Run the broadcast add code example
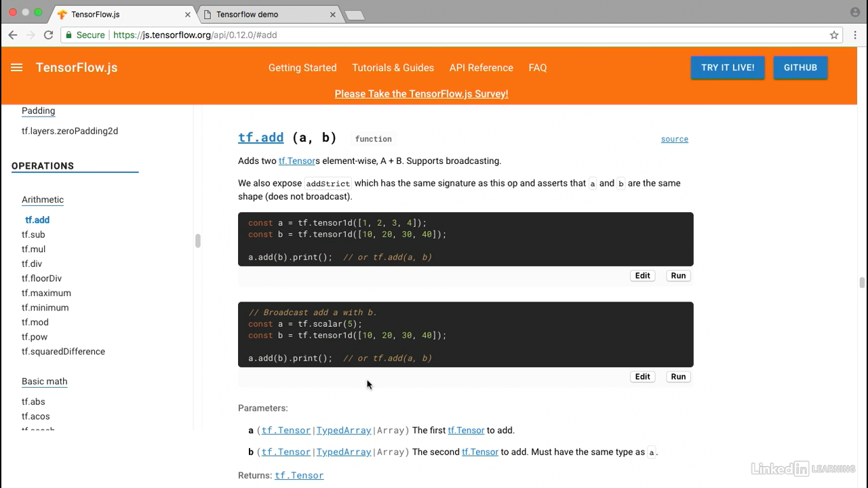Viewport: 868px width, 488px height. pos(678,377)
